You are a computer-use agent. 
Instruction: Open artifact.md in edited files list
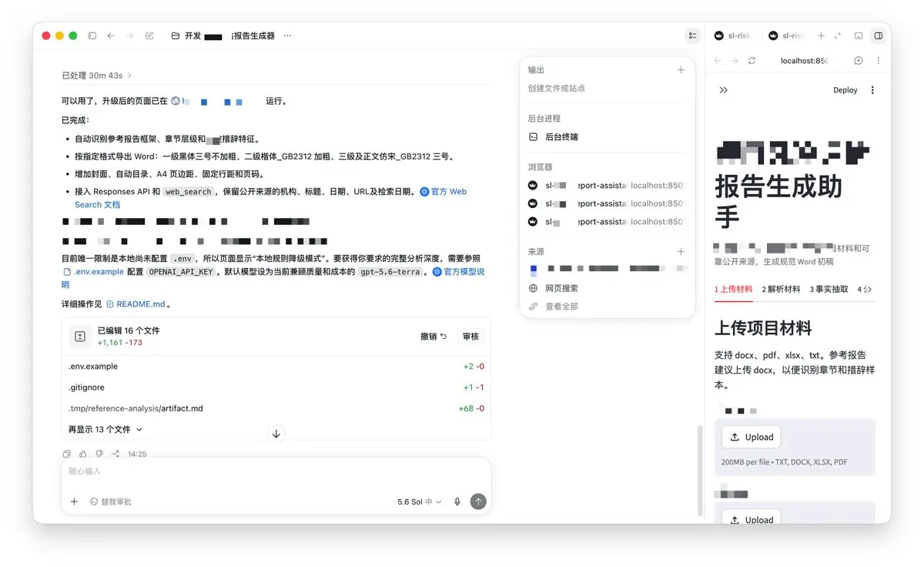[276, 408]
